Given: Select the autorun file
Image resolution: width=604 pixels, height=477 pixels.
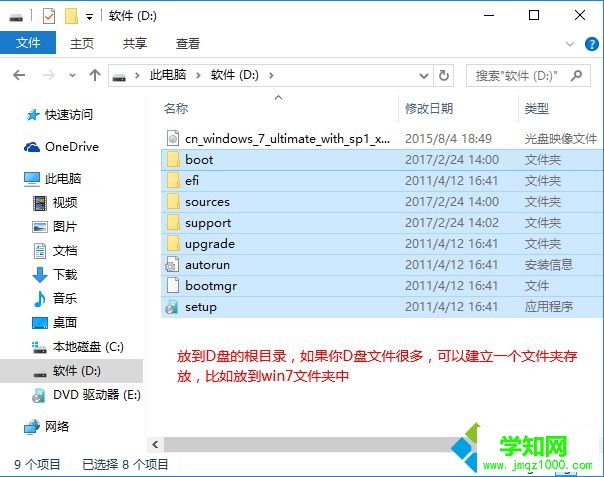Looking at the screenshot, I should click(381, 265).
